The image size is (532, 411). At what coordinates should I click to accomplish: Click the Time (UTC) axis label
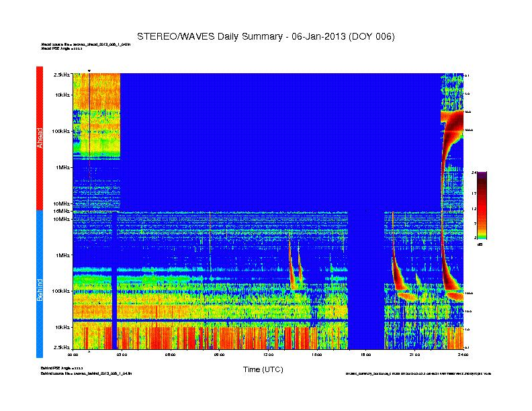[x=263, y=369]
